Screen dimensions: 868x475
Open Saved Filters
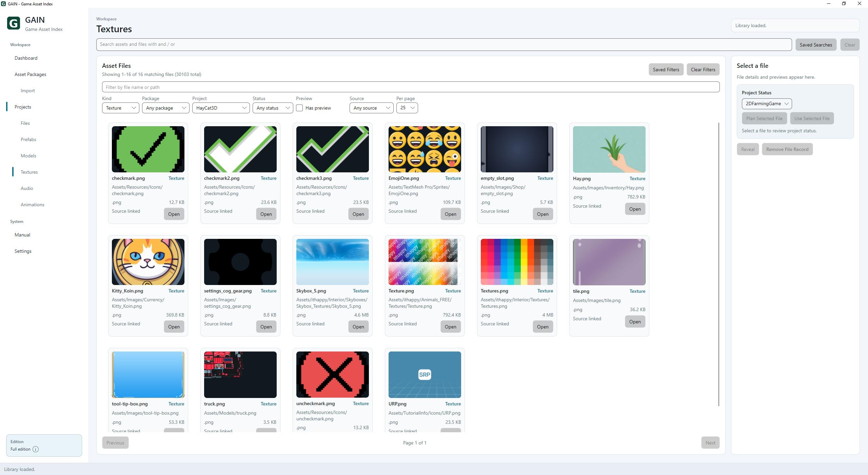tap(666, 70)
